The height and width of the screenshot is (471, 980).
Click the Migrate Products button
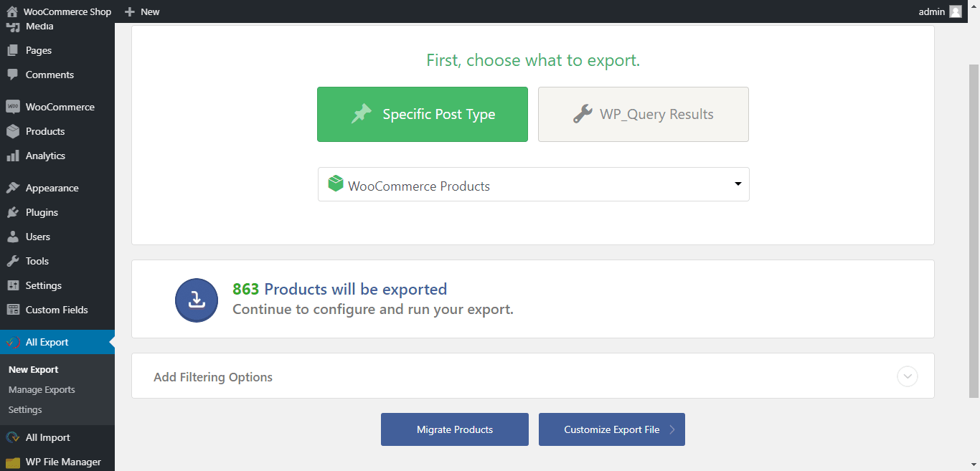455,429
